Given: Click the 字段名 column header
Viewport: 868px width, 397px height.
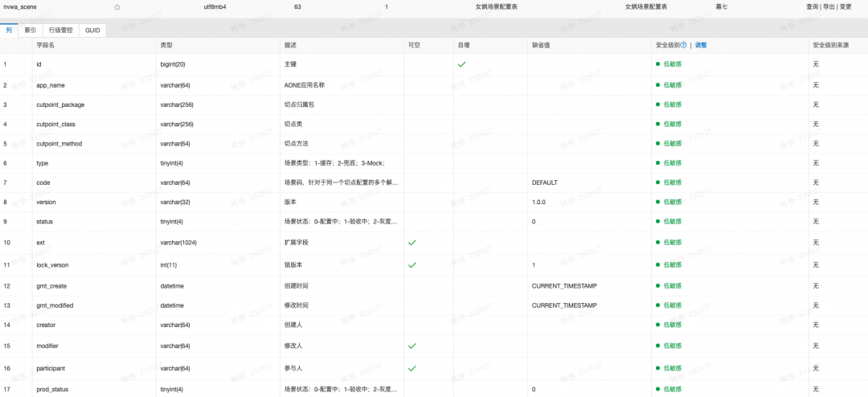Looking at the screenshot, I should coord(45,45).
